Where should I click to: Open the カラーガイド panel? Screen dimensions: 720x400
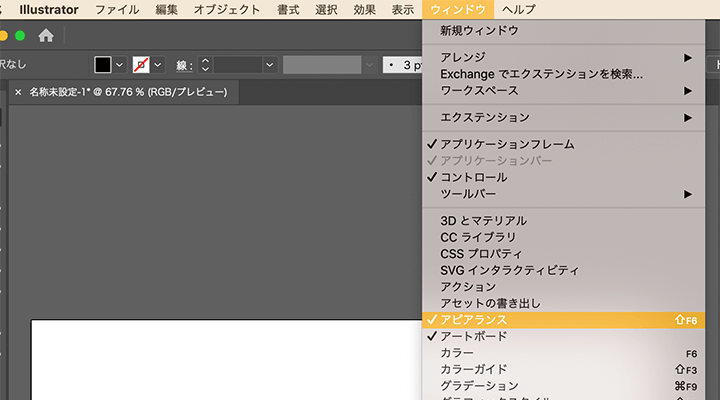click(563, 370)
